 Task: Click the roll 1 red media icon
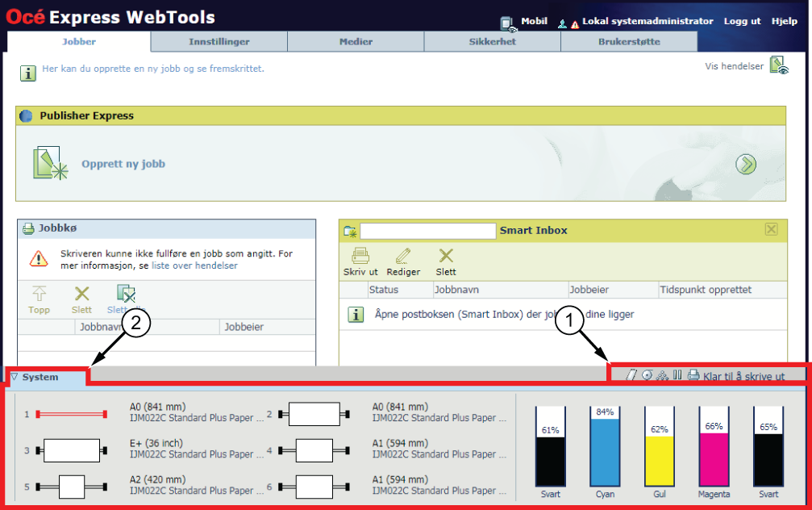(72, 414)
